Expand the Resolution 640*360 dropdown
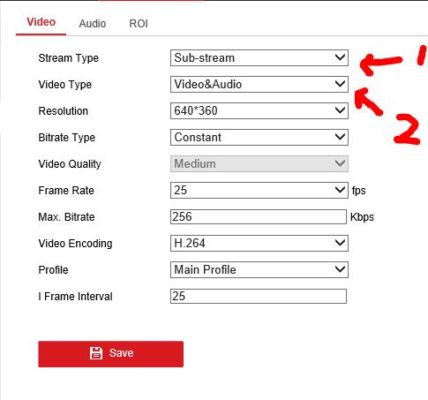This screenshot has height=400, width=428. coord(259,111)
